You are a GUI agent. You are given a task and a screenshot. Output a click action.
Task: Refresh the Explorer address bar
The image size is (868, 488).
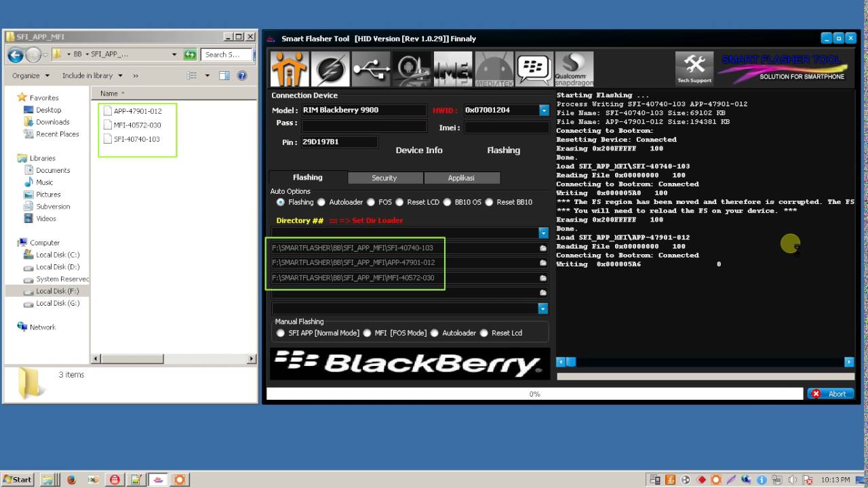tap(190, 55)
